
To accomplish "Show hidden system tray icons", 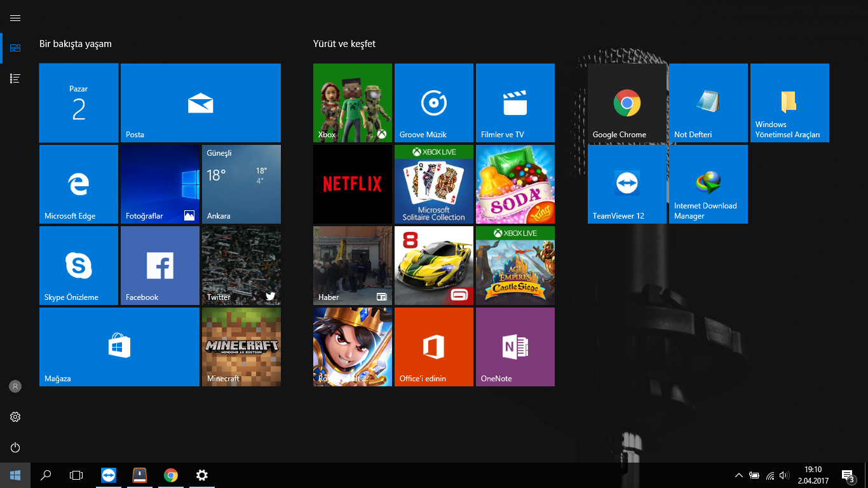I will point(739,475).
